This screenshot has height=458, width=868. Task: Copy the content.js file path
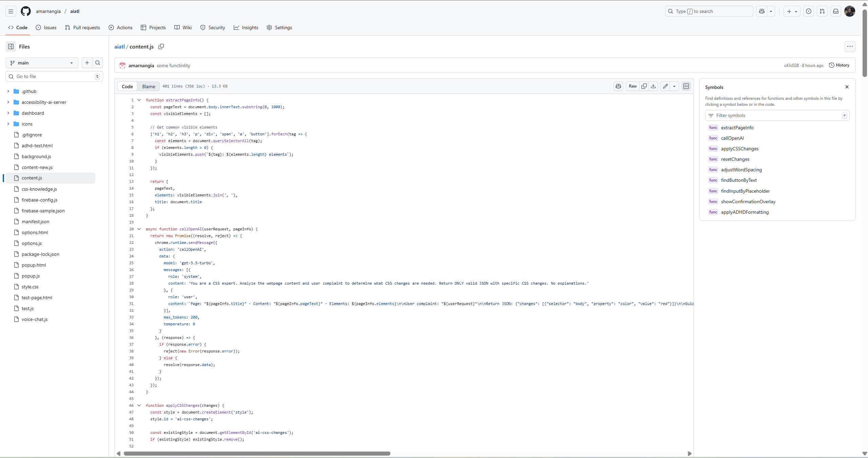[161, 46]
